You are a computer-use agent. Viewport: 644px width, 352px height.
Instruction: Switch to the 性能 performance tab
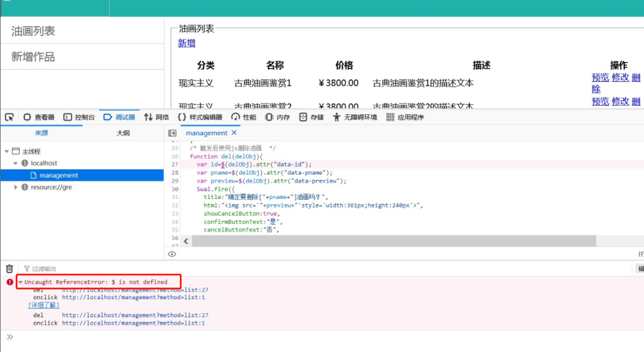[x=244, y=117]
